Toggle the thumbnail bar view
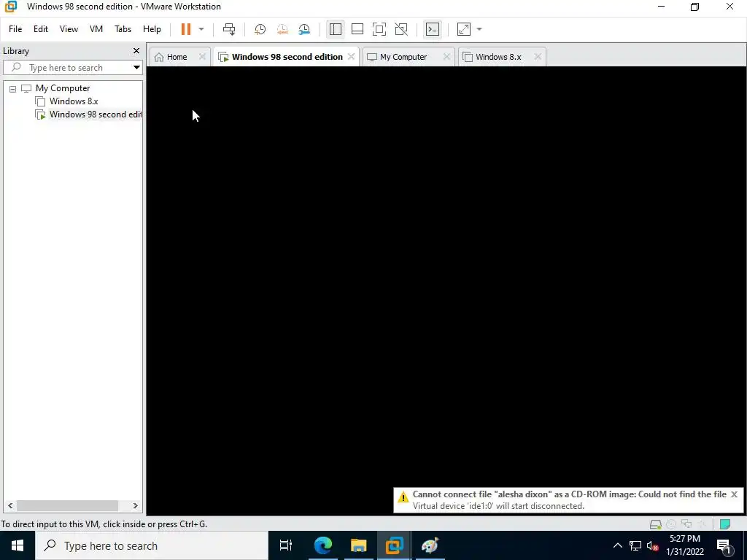 [x=357, y=29]
